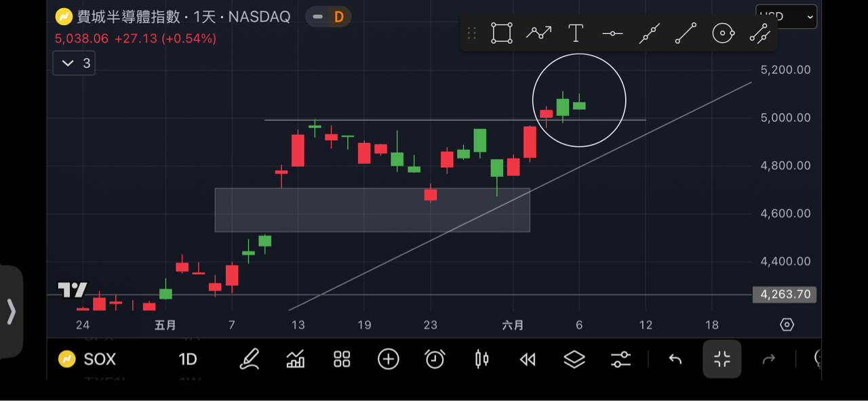868x401 pixels.
Task: Select the Circle drawing tool
Action: (724, 33)
